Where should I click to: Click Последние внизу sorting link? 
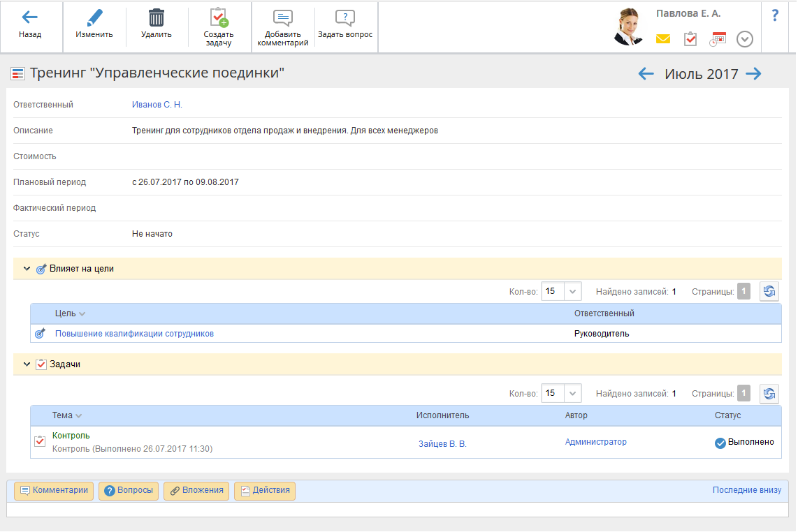[746, 490]
